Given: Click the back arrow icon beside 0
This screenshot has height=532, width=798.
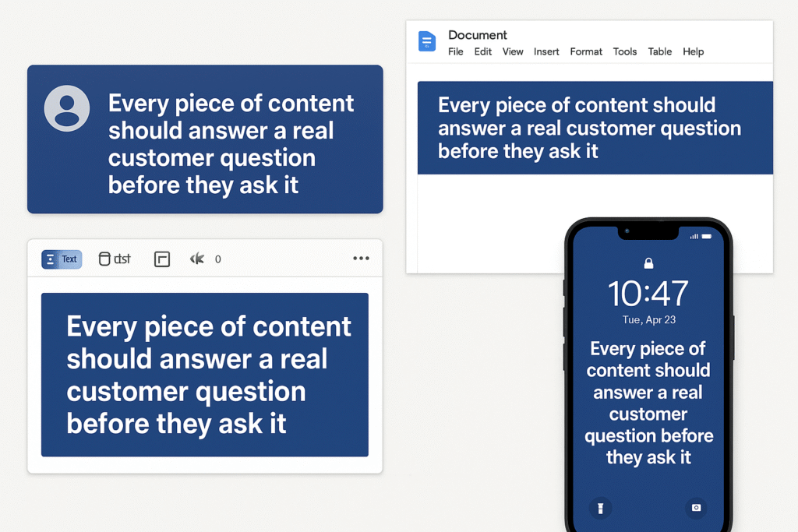Looking at the screenshot, I should [197, 259].
